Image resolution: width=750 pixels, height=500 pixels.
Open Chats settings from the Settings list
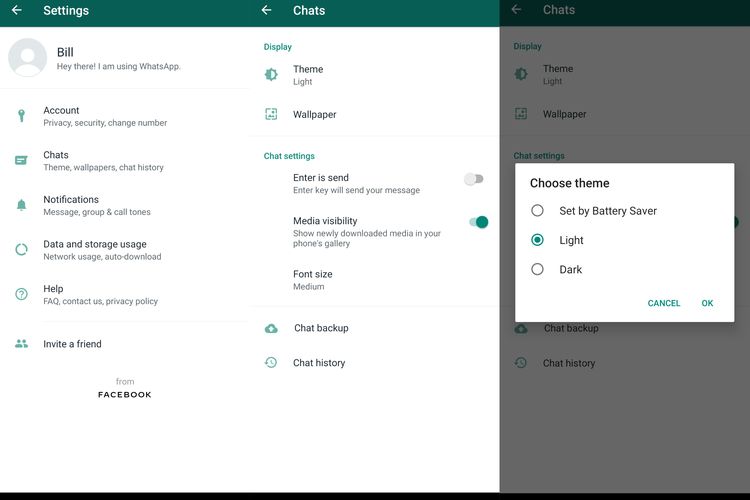125,161
